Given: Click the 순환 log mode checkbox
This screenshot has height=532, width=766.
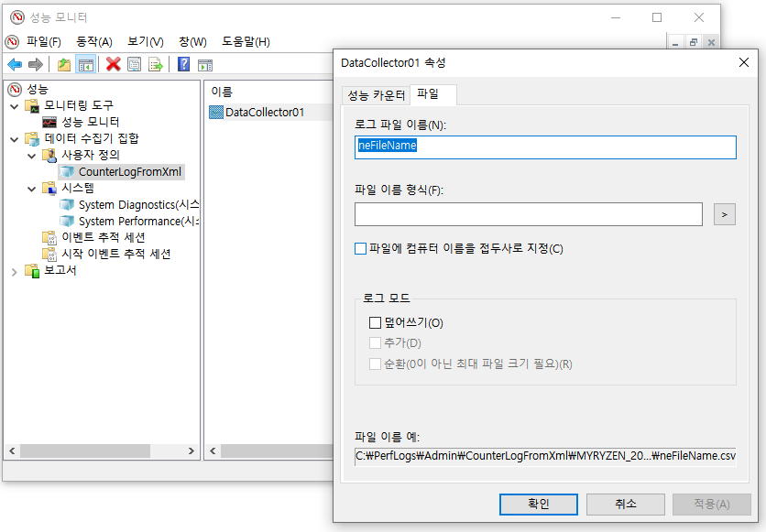Looking at the screenshot, I should click(375, 364).
